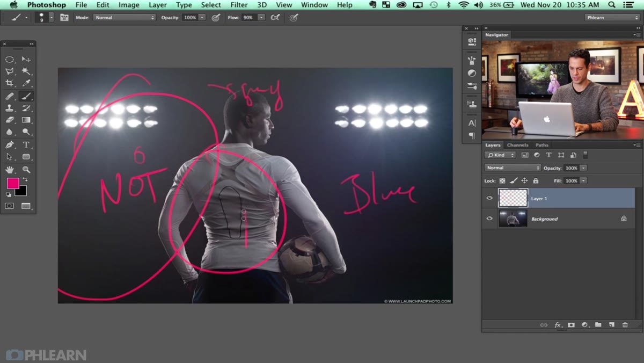
Task: Create a new layer with the bottom icon
Action: (x=611, y=325)
